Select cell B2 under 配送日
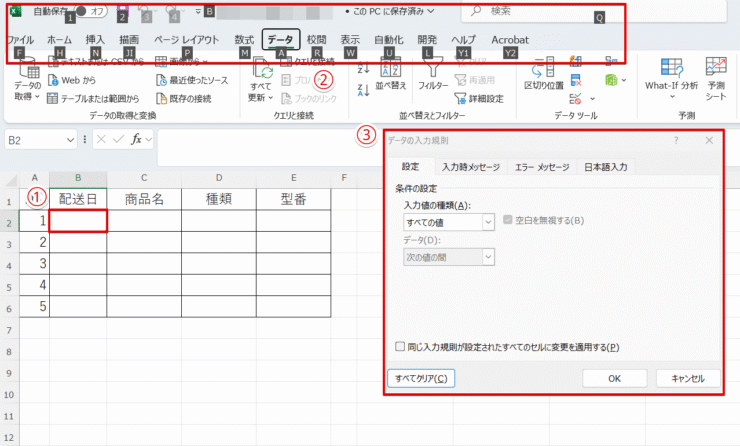 click(78, 220)
